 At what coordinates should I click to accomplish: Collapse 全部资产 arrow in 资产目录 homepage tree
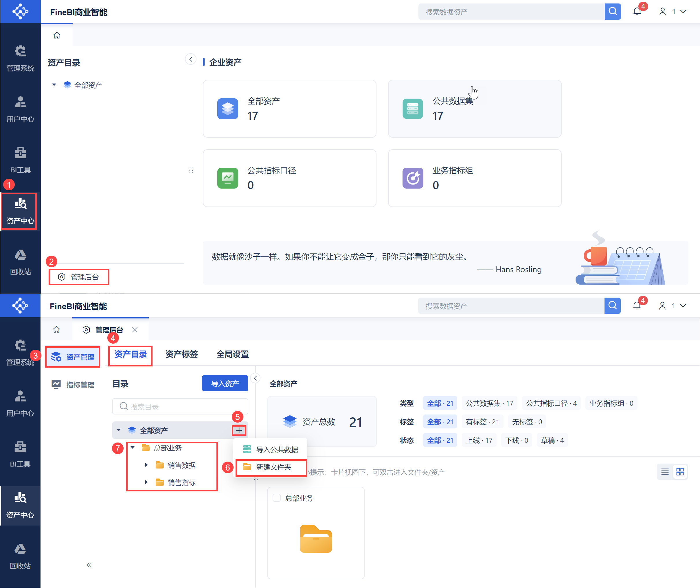[54, 85]
